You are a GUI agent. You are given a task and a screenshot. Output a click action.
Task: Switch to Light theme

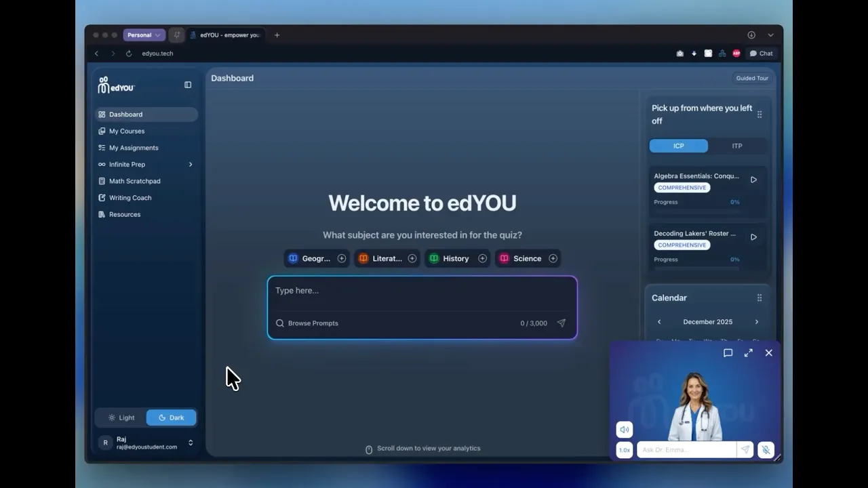(x=121, y=418)
